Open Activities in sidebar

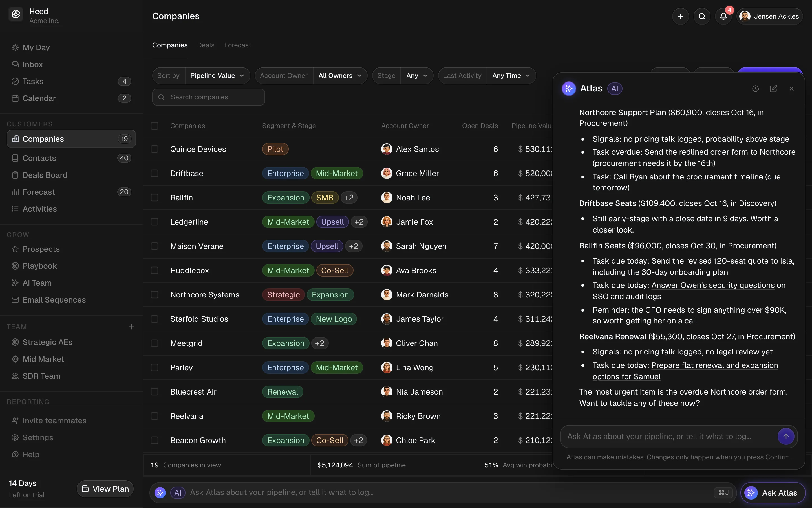pyautogui.click(x=71, y=209)
